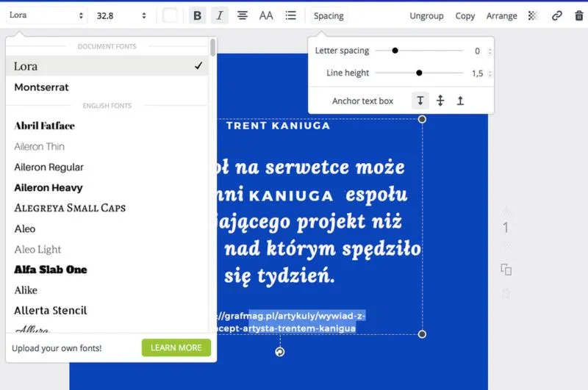The width and height of the screenshot is (588, 390).
Task: Click the TRENT KANIUGA heading text
Action: tap(278, 126)
